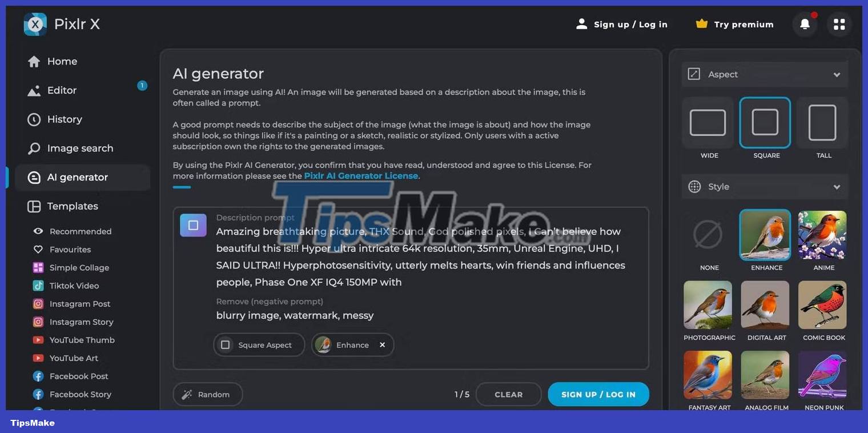Click the CLEAR button
868x433 pixels.
[x=509, y=394]
